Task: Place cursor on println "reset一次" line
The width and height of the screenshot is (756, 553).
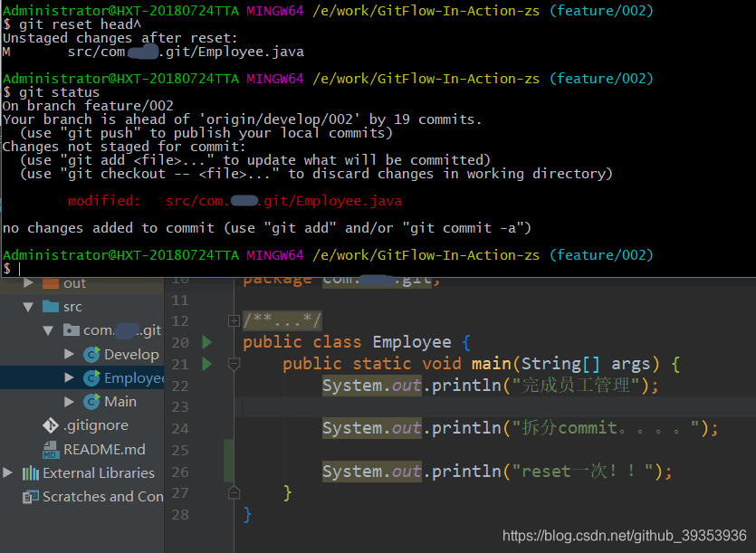Action: (x=497, y=471)
